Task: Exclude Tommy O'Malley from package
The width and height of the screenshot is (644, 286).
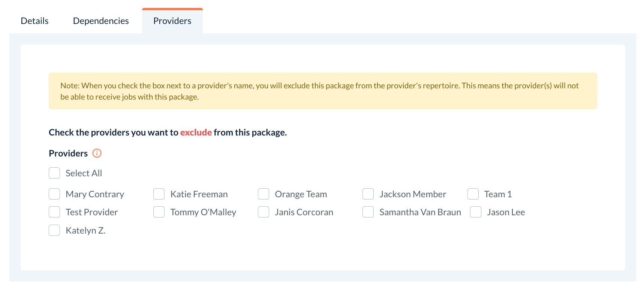Action: (159, 212)
